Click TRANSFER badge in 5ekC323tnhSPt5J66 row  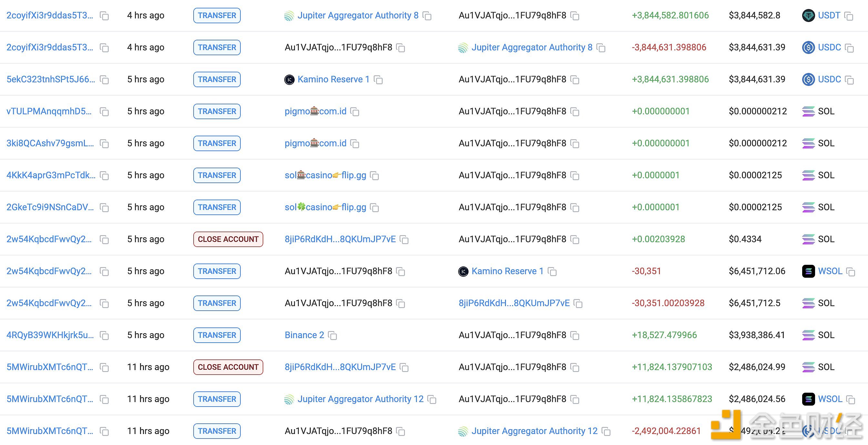(x=217, y=79)
